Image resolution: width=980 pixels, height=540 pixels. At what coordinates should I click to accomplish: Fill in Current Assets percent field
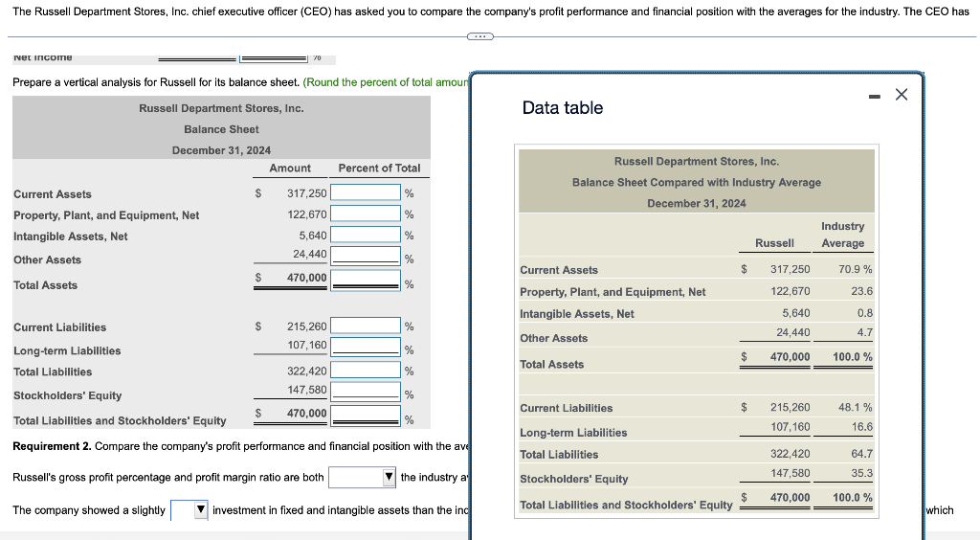coord(366,192)
